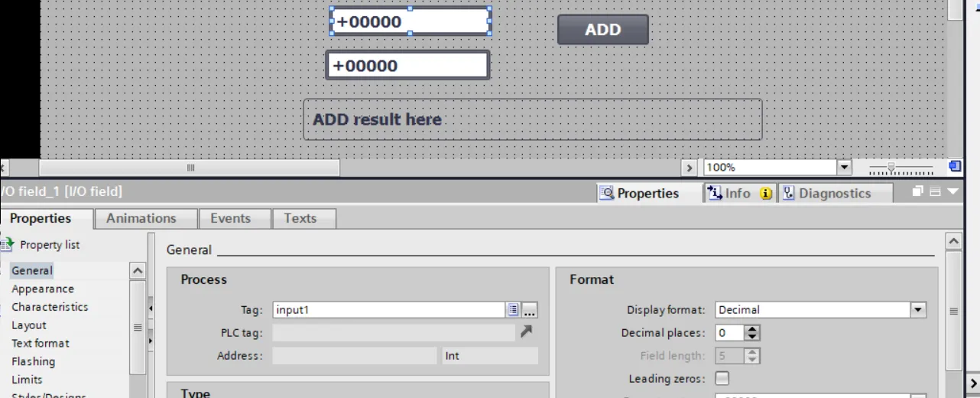The height and width of the screenshot is (398, 980).
Task: Select Appearance in the property list
Action: 43,289
